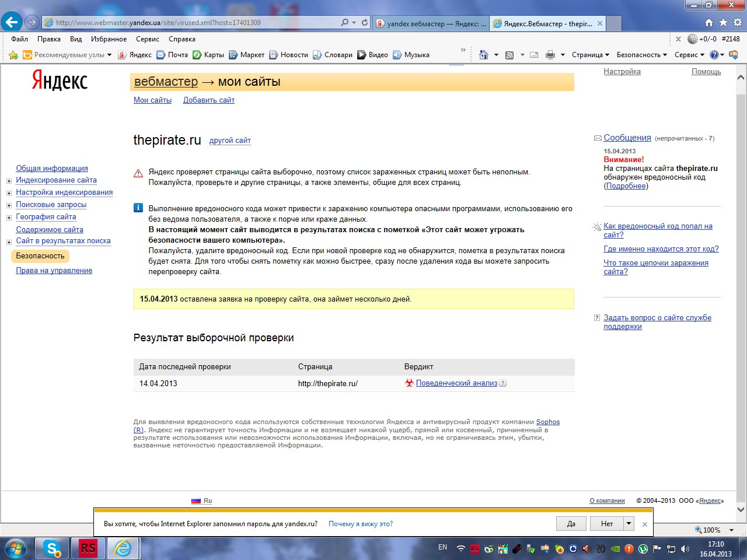Click the RSS feeds icon in the command bar
The height and width of the screenshot is (560, 747).
[x=509, y=55]
